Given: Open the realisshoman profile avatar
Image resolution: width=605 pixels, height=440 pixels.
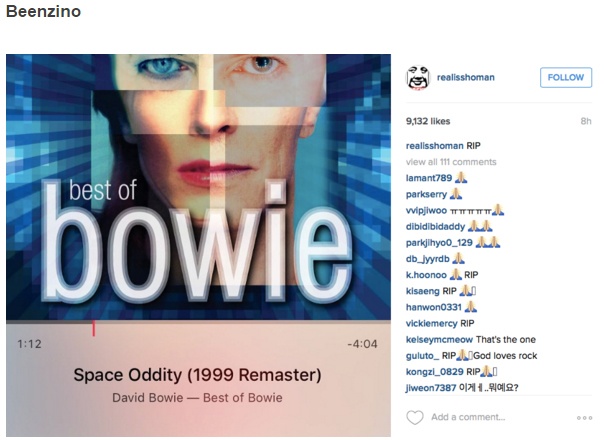Looking at the screenshot, I should point(417,77).
